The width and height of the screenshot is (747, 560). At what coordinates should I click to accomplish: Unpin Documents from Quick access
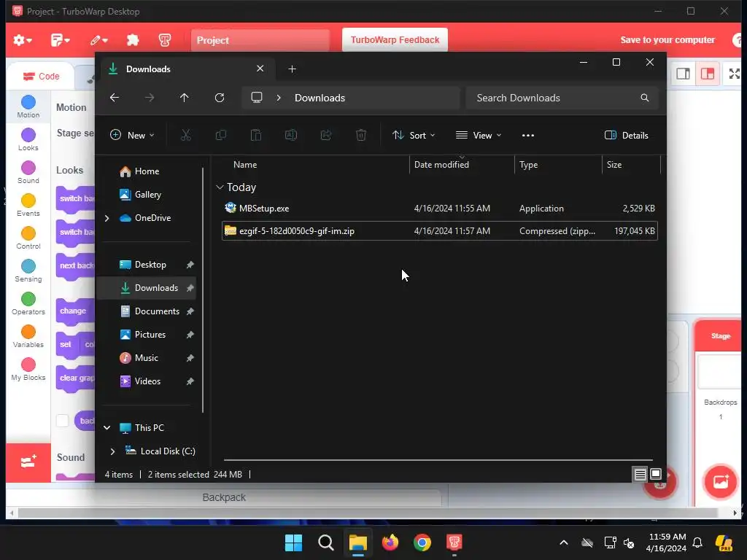click(x=190, y=311)
